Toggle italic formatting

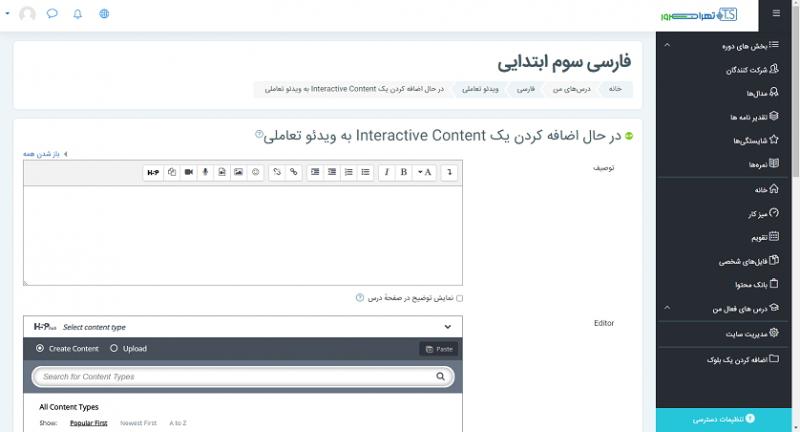(387, 172)
